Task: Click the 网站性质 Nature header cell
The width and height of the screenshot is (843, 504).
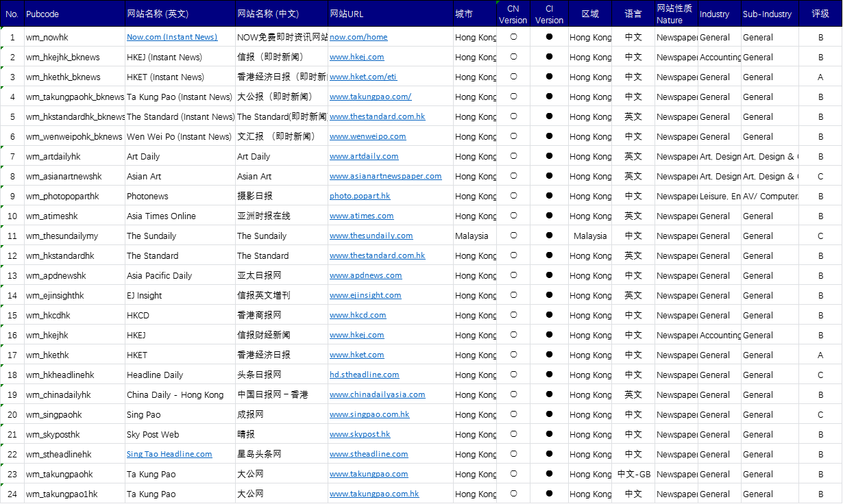Action: [x=676, y=14]
